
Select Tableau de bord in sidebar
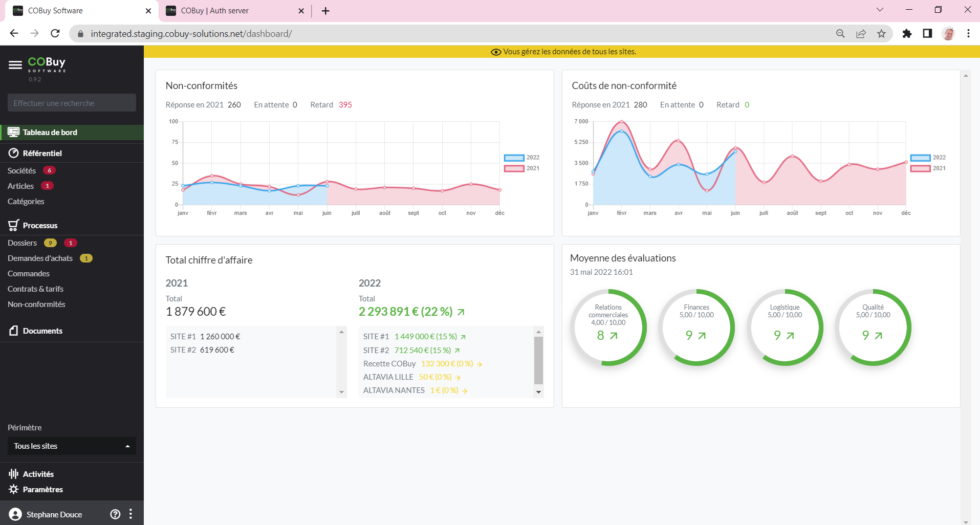pos(50,133)
